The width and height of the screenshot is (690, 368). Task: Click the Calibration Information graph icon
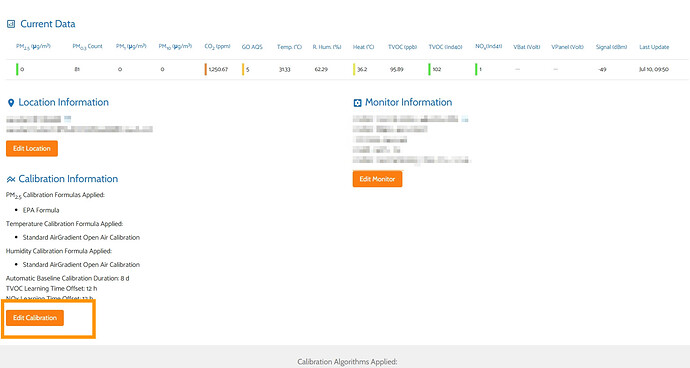[x=11, y=179]
